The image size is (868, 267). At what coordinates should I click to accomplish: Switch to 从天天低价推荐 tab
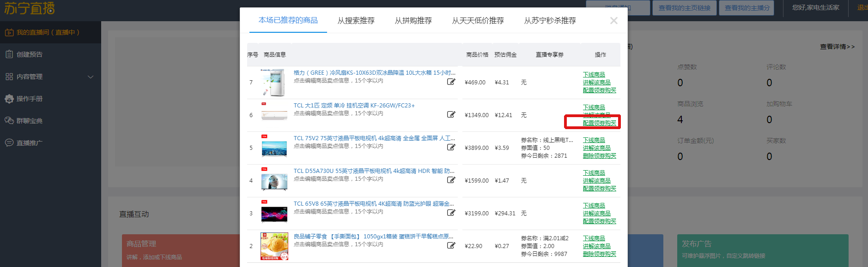(478, 21)
